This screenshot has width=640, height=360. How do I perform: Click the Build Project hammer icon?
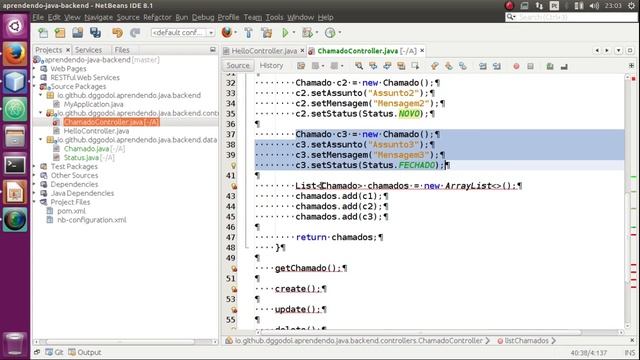tap(248, 33)
